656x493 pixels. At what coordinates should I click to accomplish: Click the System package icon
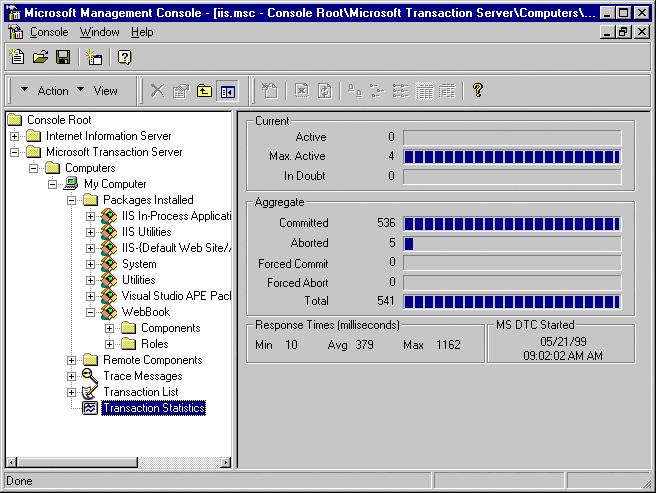pos(109,264)
